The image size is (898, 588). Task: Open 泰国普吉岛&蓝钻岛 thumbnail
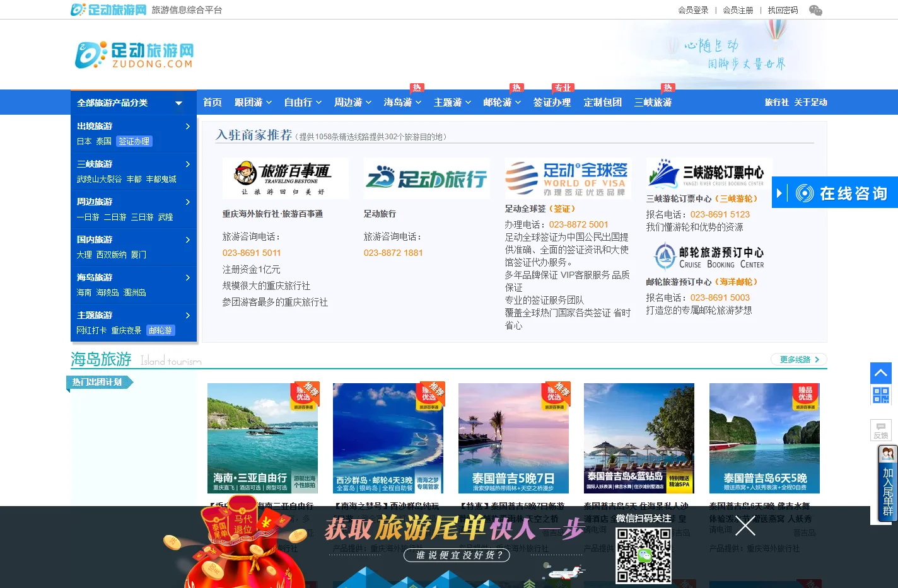point(639,438)
